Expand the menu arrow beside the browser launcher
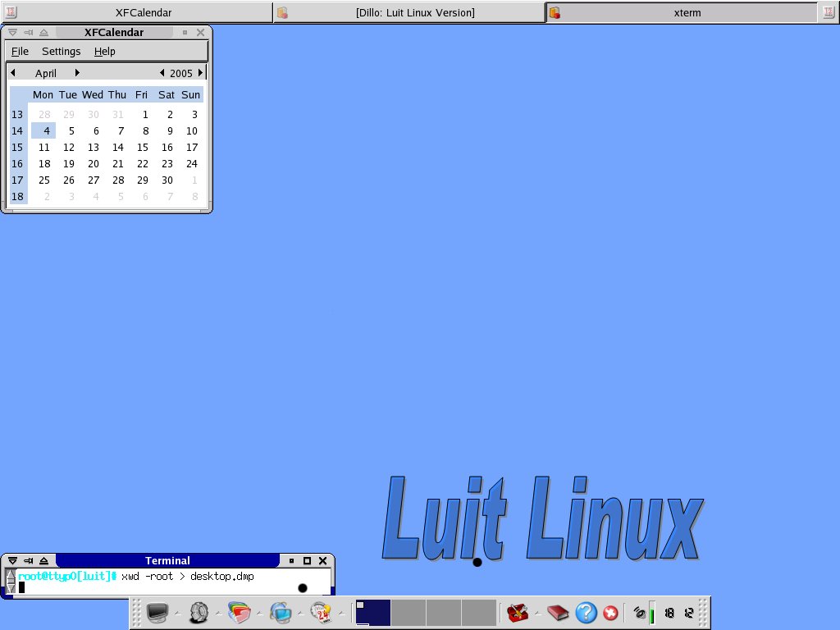This screenshot has width=840, height=630. 300,613
